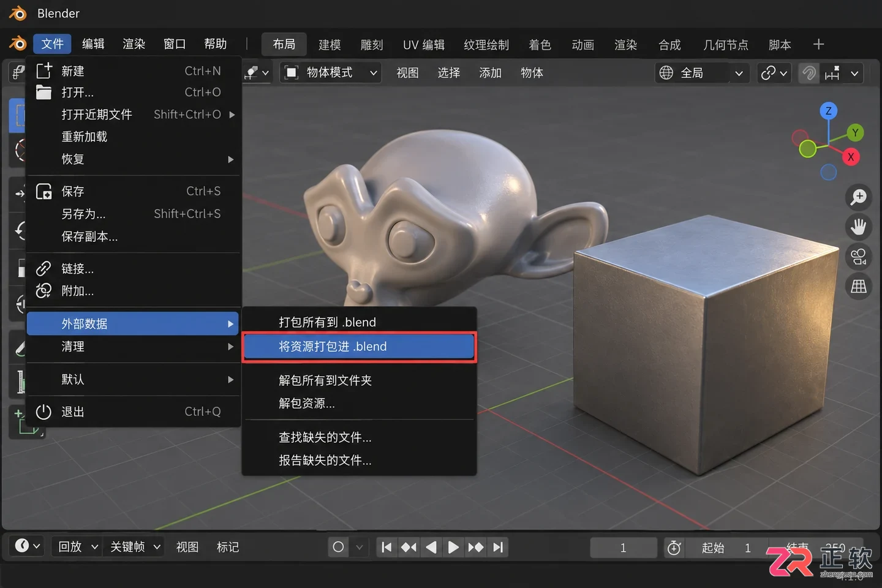Toggle the auto-keying record button
This screenshot has width=882, height=588.
coord(338,547)
